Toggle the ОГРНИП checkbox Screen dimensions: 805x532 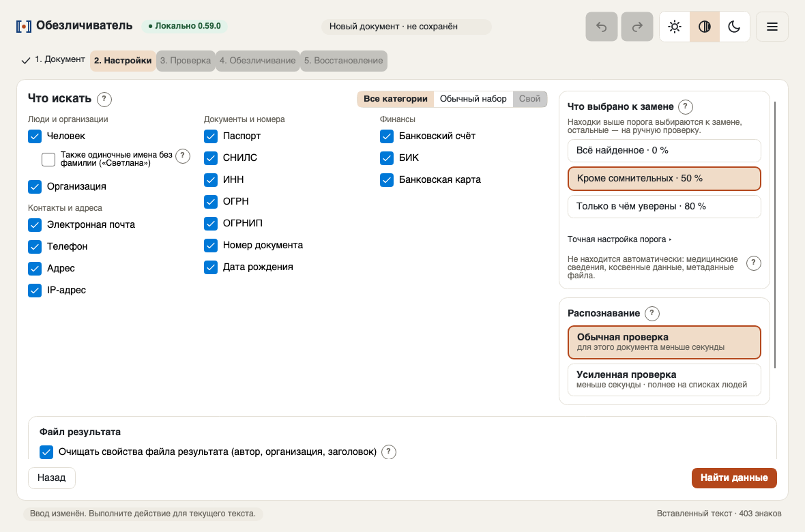211,224
